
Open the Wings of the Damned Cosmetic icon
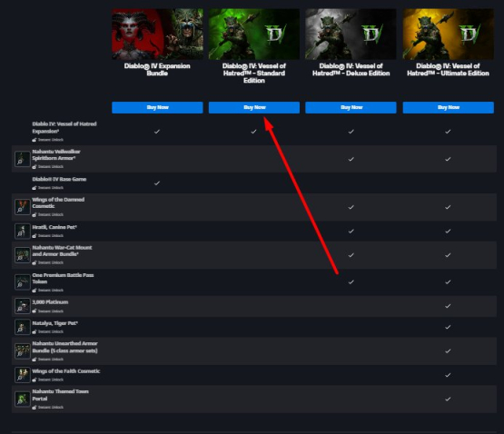pyautogui.click(x=22, y=207)
